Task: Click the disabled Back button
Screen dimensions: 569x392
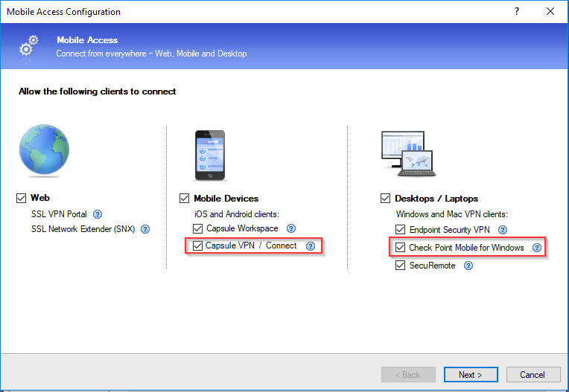Action: pos(408,375)
